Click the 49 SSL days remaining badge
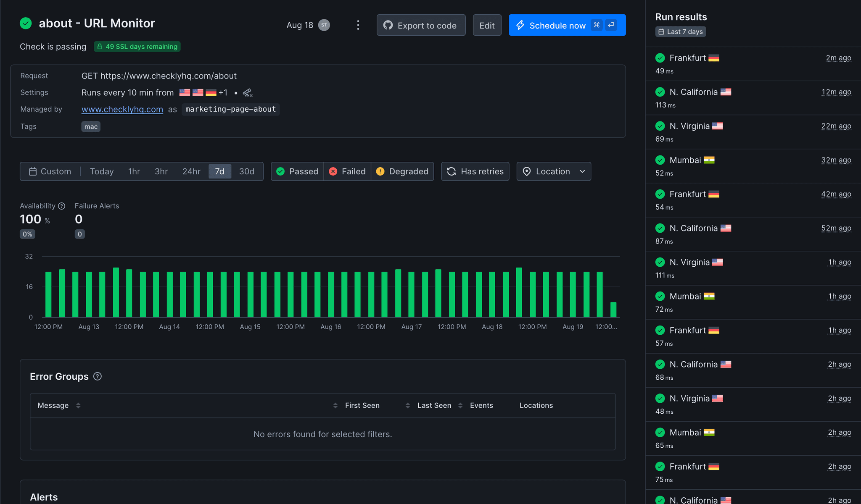861x504 pixels. (x=137, y=47)
